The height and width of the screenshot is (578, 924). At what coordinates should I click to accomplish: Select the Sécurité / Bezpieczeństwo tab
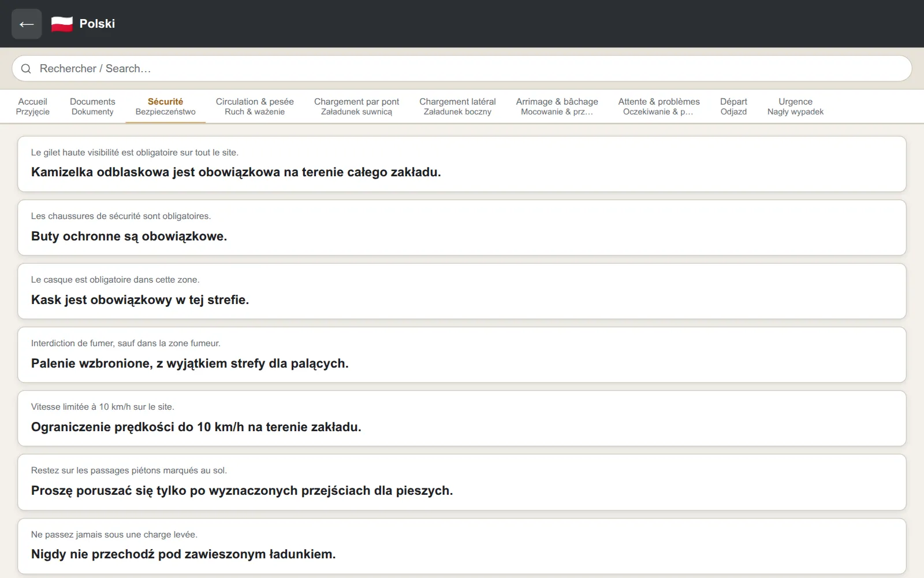click(x=166, y=106)
